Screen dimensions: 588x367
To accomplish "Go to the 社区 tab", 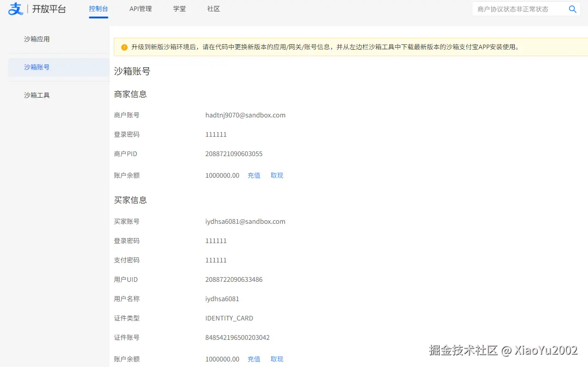I will (214, 9).
